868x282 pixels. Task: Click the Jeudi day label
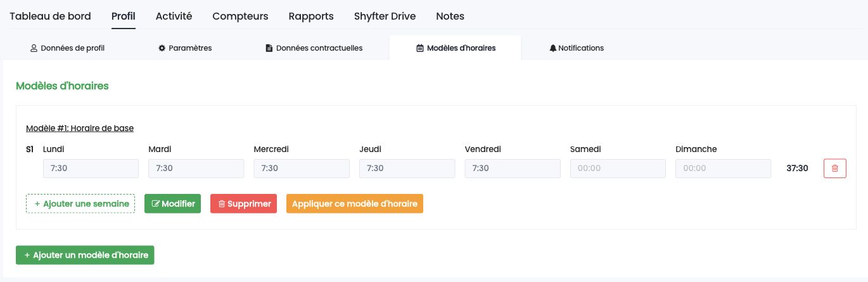tap(370, 150)
